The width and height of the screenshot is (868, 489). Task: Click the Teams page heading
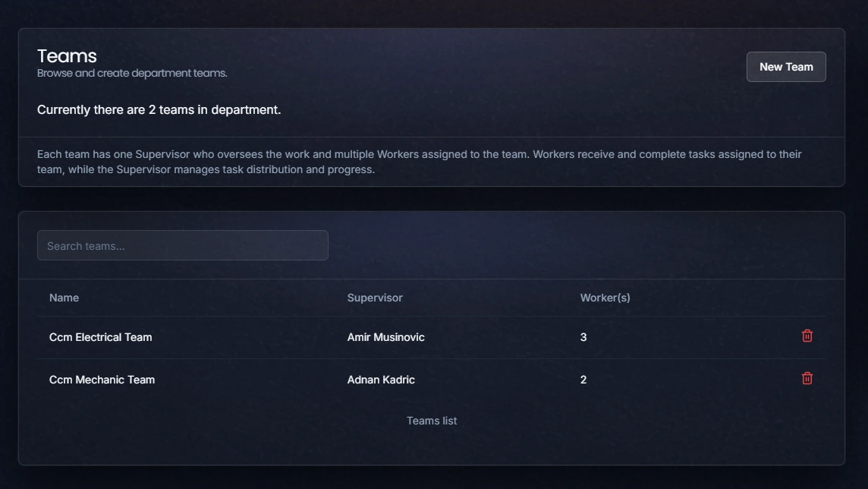67,56
